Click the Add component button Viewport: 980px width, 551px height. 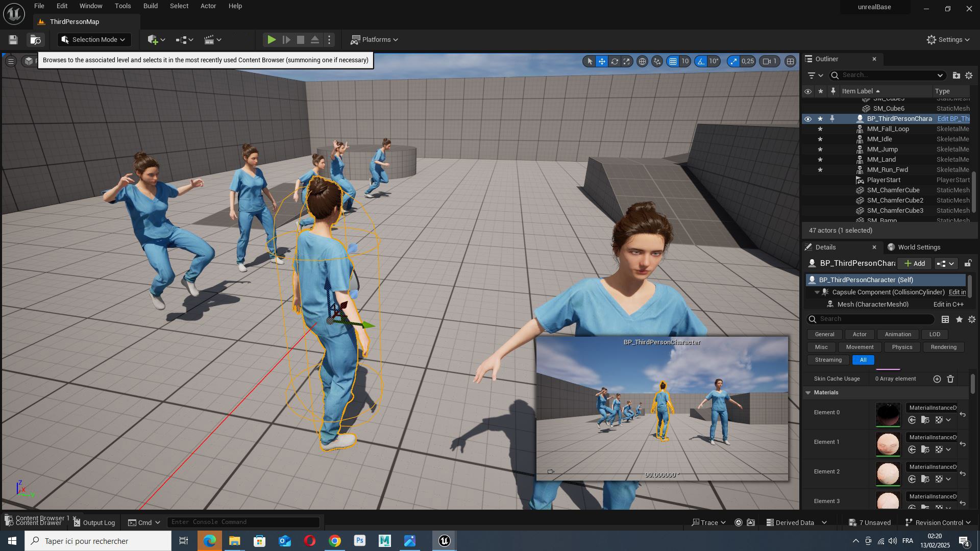(914, 264)
